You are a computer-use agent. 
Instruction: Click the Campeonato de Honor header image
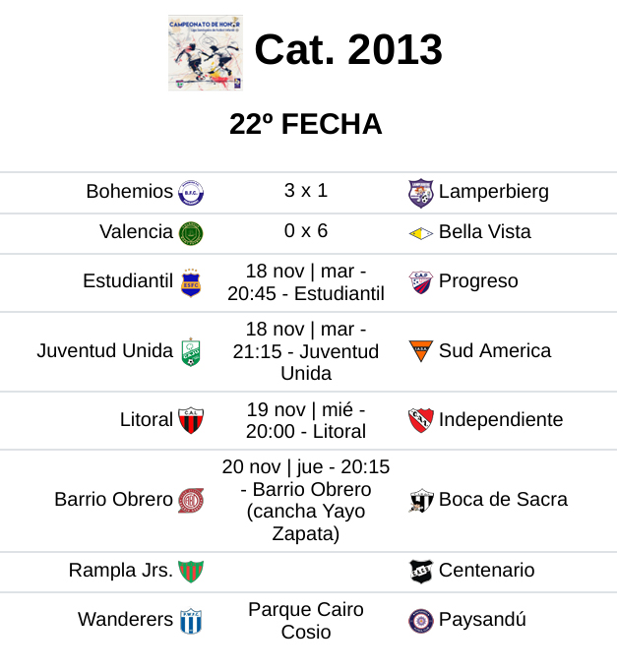click(x=205, y=53)
